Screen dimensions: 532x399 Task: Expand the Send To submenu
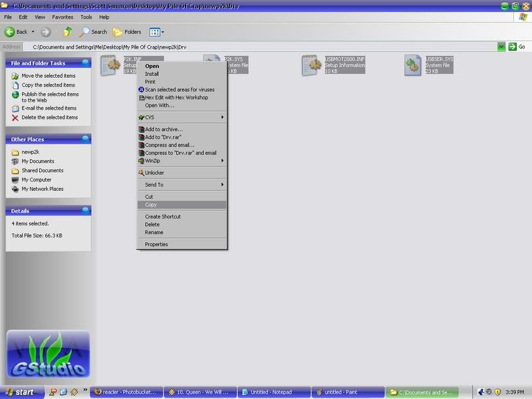tap(182, 185)
